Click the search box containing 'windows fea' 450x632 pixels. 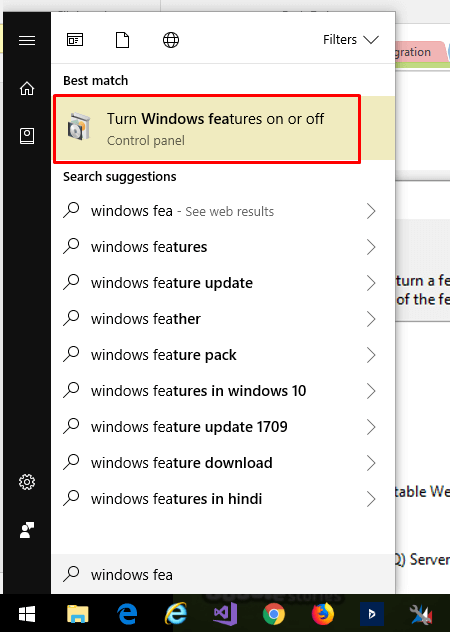point(223,574)
